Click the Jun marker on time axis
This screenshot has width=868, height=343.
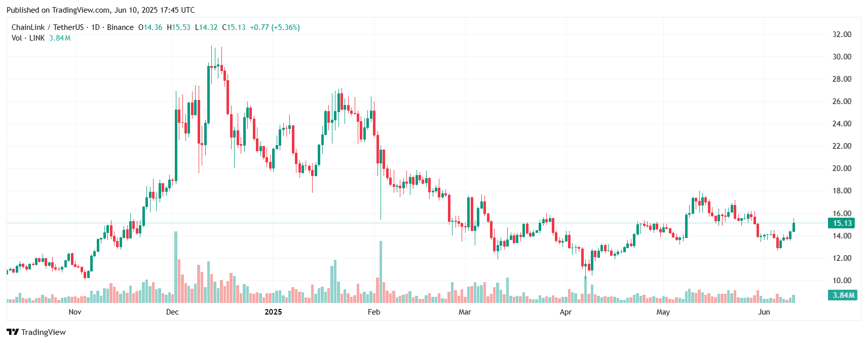pyautogui.click(x=764, y=312)
